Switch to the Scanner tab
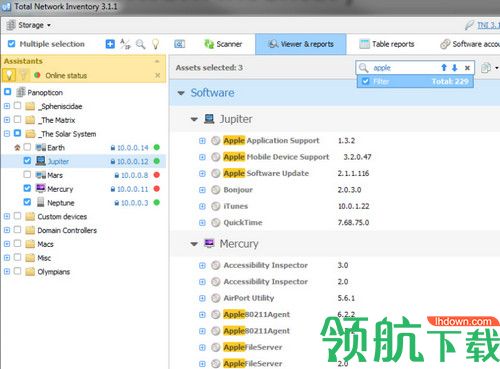Image resolution: width=500 pixels, height=369 pixels. click(x=223, y=44)
